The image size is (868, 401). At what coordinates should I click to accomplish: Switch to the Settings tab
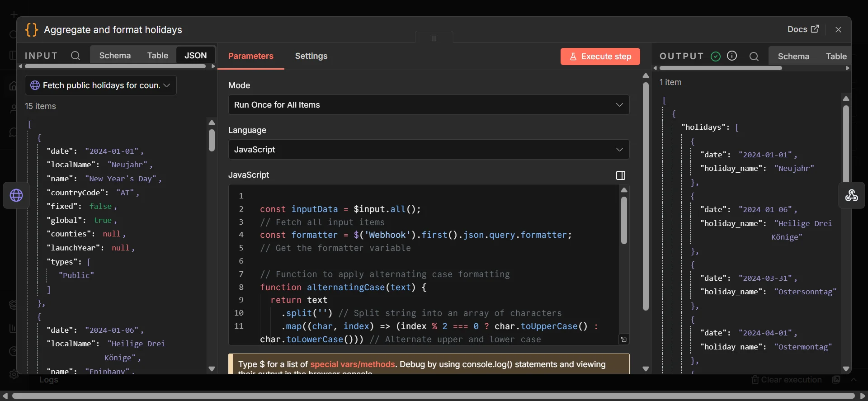point(311,56)
